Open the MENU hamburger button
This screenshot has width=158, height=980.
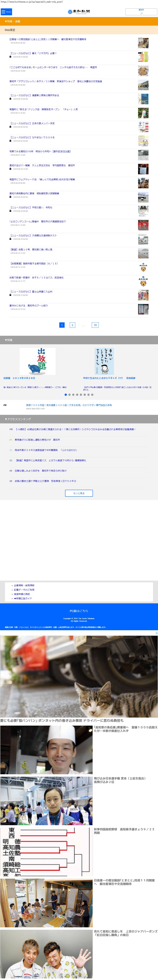coord(6,12)
